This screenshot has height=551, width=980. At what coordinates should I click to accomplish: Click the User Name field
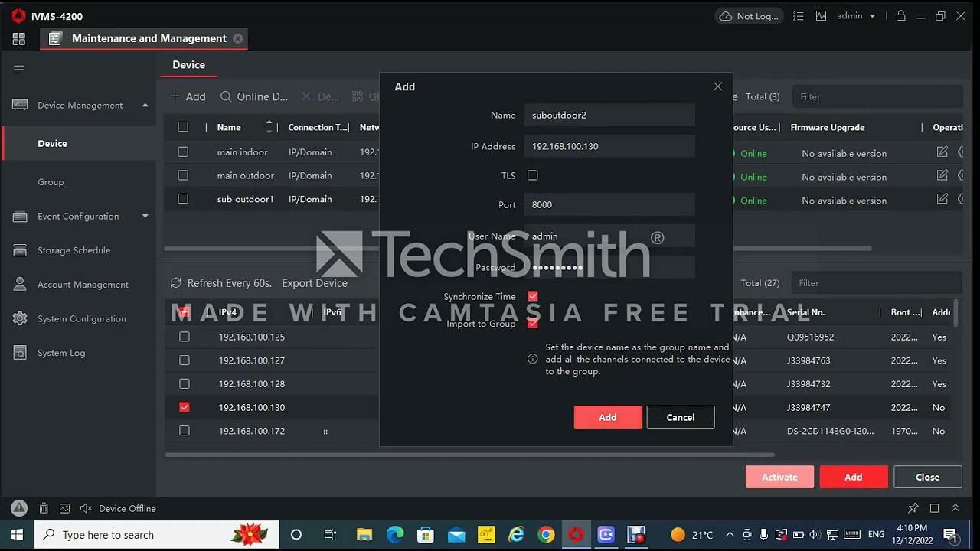(x=609, y=236)
